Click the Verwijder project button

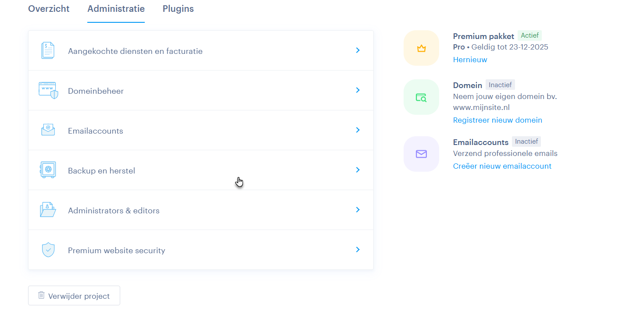click(x=74, y=296)
